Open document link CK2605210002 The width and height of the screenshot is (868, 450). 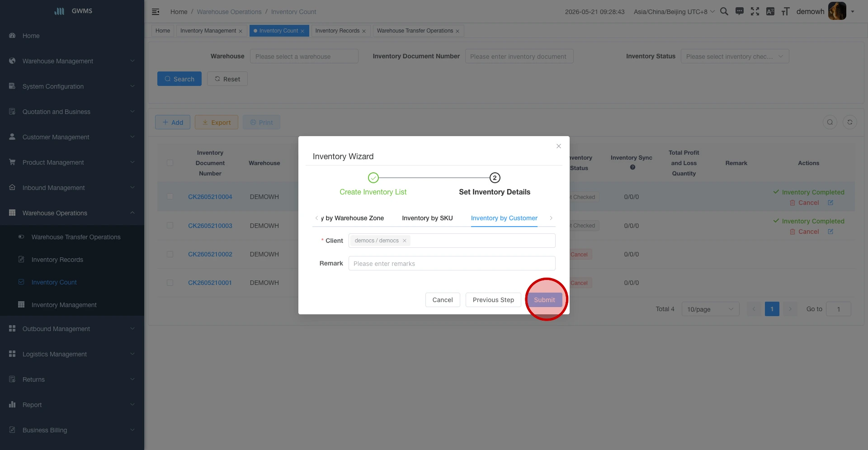pyautogui.click(x=210, y=254)
